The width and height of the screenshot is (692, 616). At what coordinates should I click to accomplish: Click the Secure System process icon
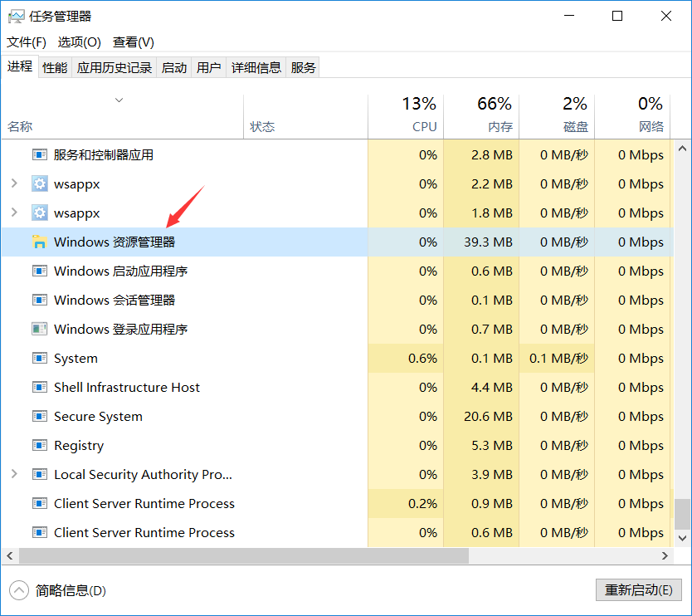click(40, 416)
